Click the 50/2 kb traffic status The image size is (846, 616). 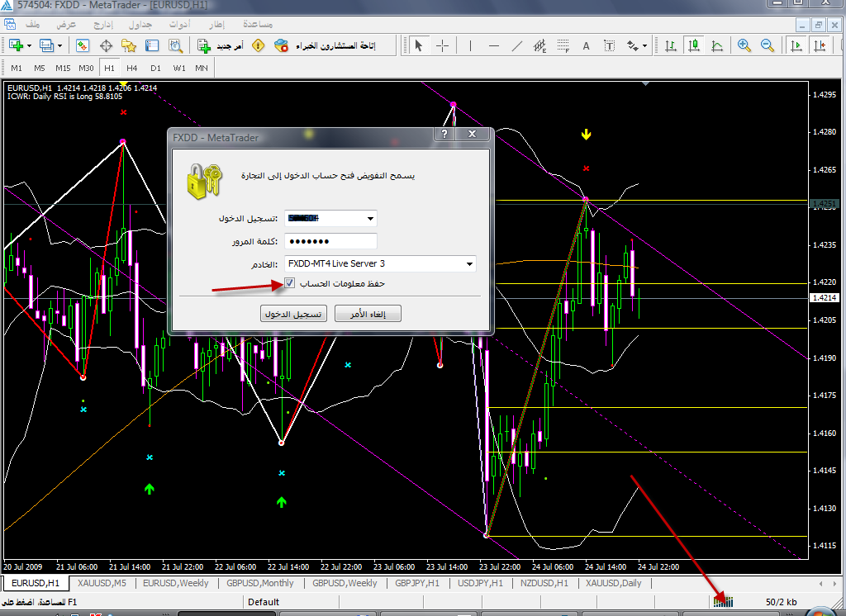point(781,602)
